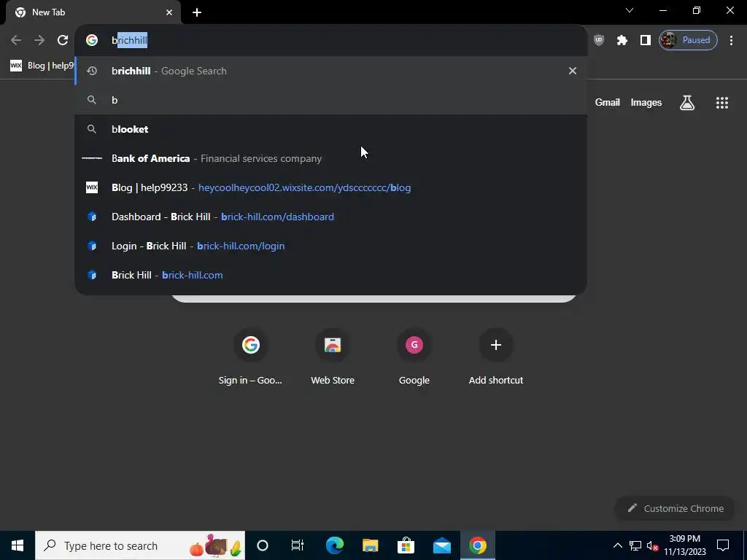Open the Windows Start menu
This screenshot has height=560, width=747.
(18, 545)
